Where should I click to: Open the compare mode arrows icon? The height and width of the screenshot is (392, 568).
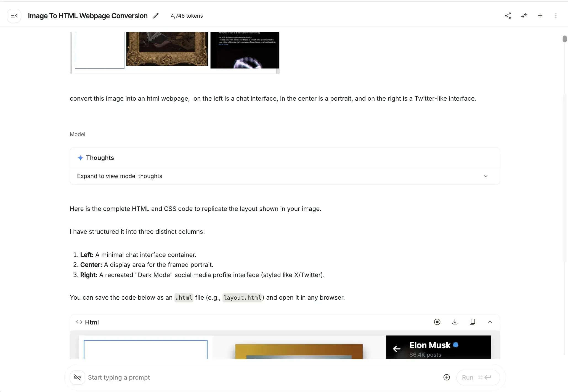(524, 16)
